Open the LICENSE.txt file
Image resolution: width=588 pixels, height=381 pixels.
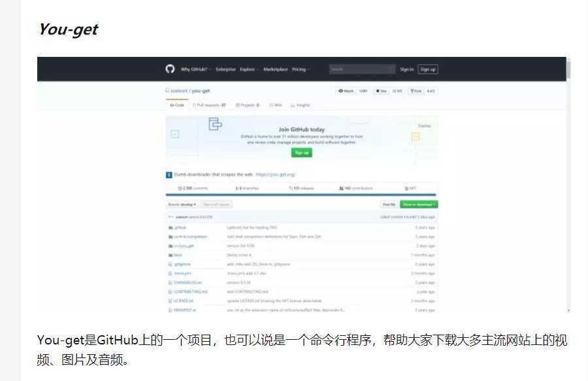pos(184,301)
